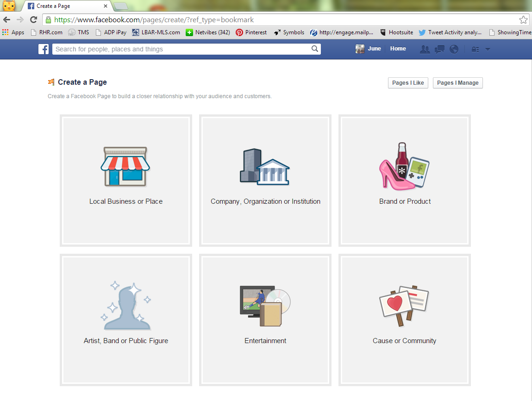Click the search magnifier icon
The height and width of the screenshot is (401, 532).
(x=315, y=49)
